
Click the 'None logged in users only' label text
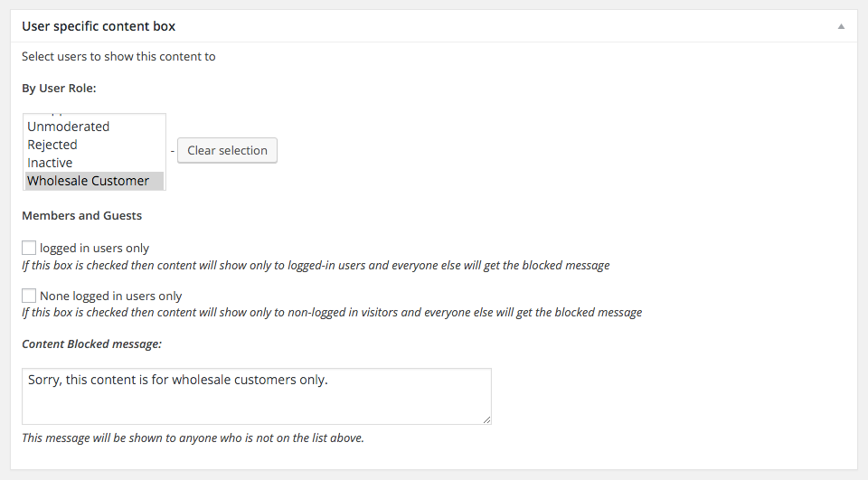[110, 296]
